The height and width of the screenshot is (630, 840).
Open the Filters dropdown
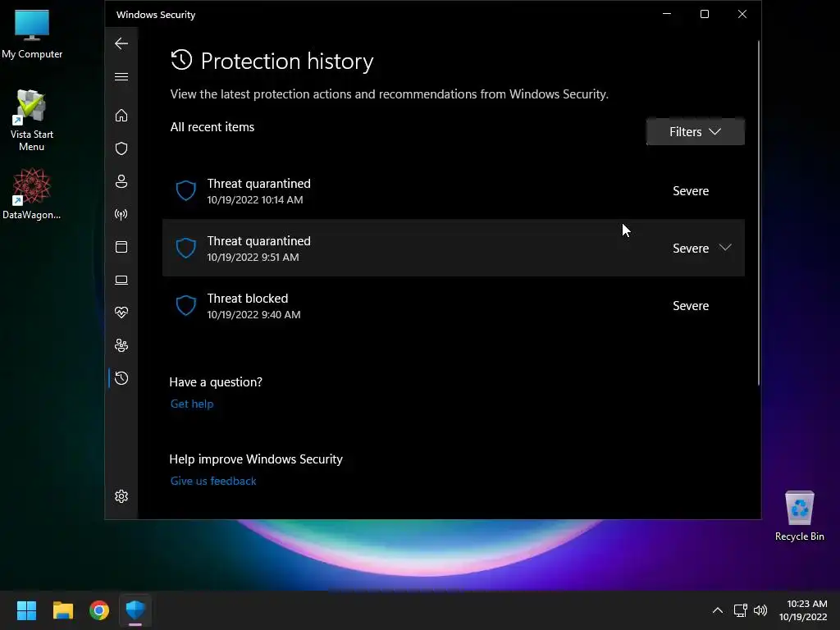click(696, 132)
